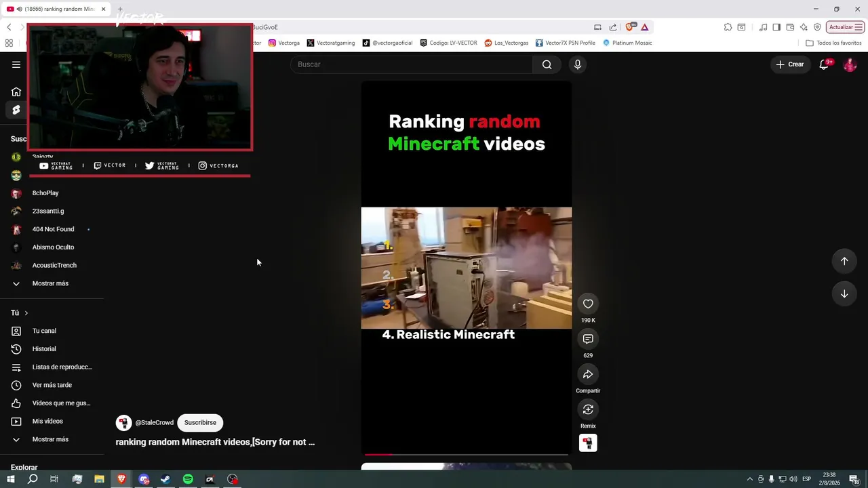The image size is (868, 488).
Task: Open Windows Start menu
Action: 10,479
